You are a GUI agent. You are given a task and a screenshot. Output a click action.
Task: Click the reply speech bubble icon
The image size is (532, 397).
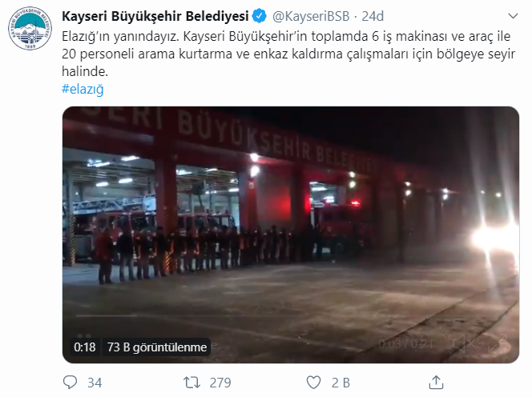click(x=71, y=383)
